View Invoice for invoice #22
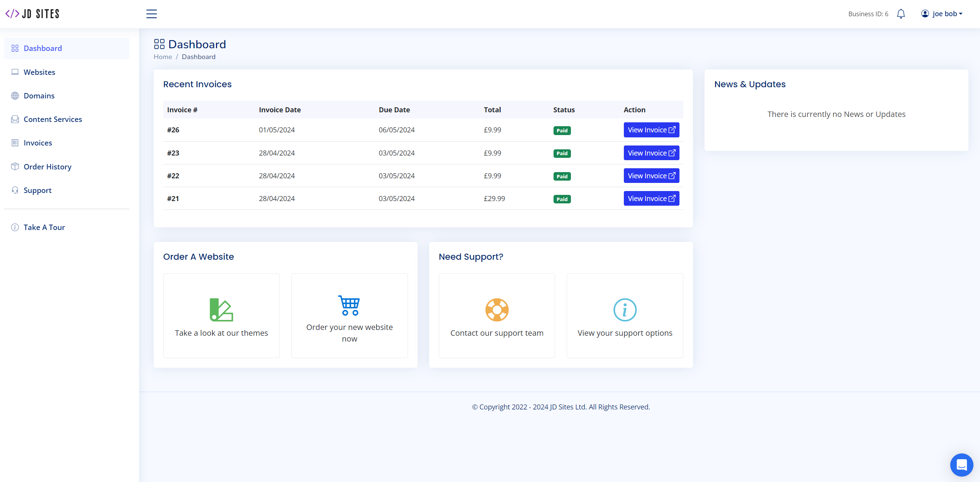Image resolution: width=980 pixels, height=482 pixels. (x=651, y=176)
